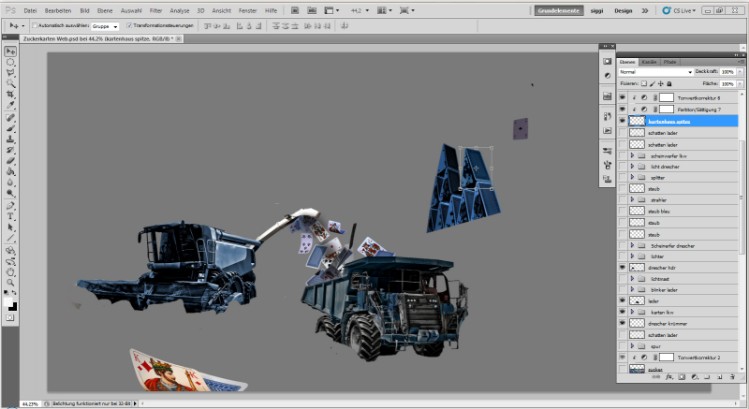Image resolution: width=749 pixels, height=409 pixels.
Task: Select the Move tool in the toolbox
Action: 10,50
